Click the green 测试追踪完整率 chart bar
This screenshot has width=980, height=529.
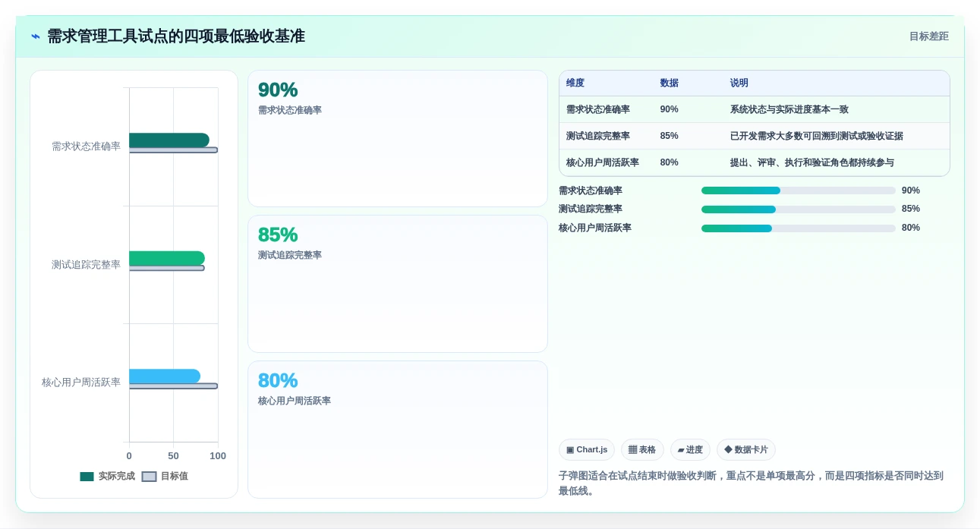[x=167, y=258]
